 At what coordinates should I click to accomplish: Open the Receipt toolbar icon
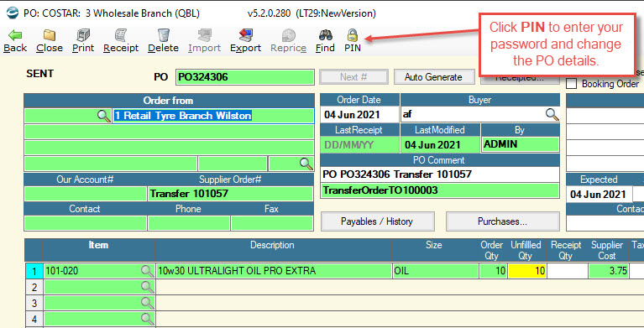pos(121,36)
